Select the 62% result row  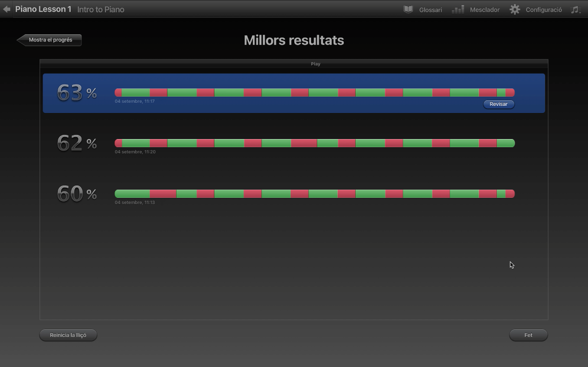coord(294,144)
